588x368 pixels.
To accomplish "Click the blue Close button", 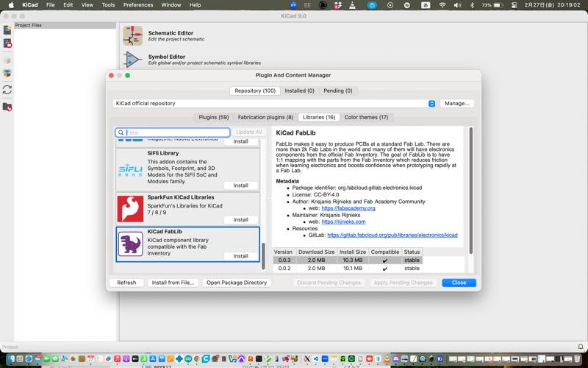I will coord(459,283).
